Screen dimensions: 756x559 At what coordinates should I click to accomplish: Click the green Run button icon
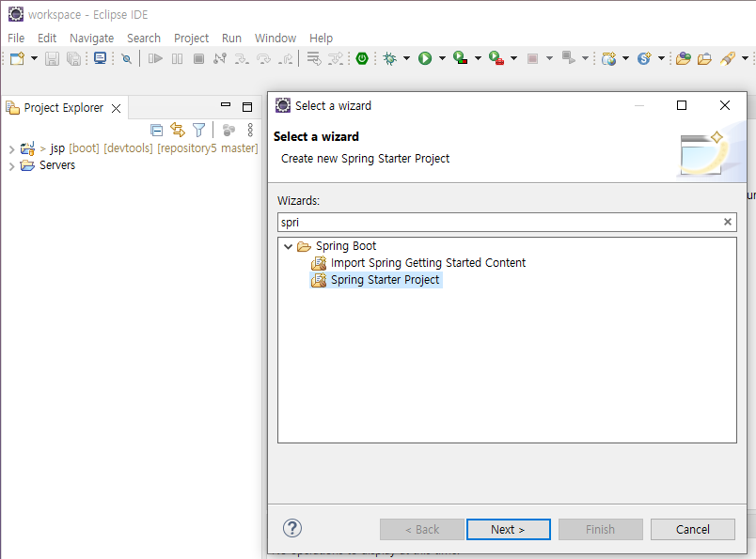(x=425, y=59)
